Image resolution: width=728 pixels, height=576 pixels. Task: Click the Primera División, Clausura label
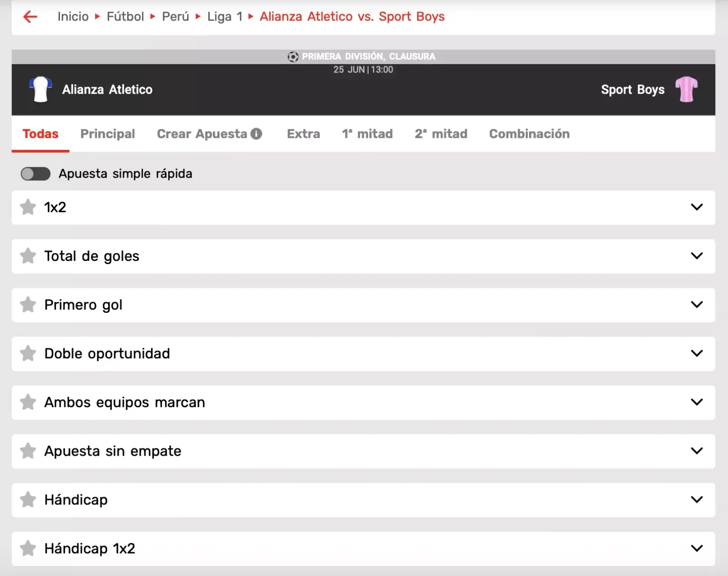(369, 56)
